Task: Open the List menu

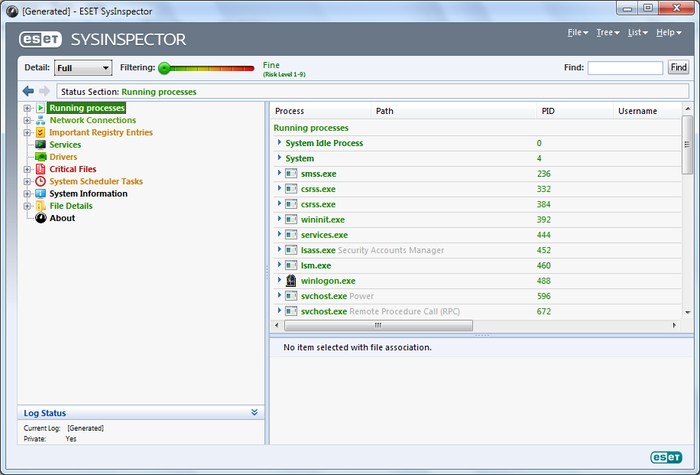Action: click(x=638, y=33)
